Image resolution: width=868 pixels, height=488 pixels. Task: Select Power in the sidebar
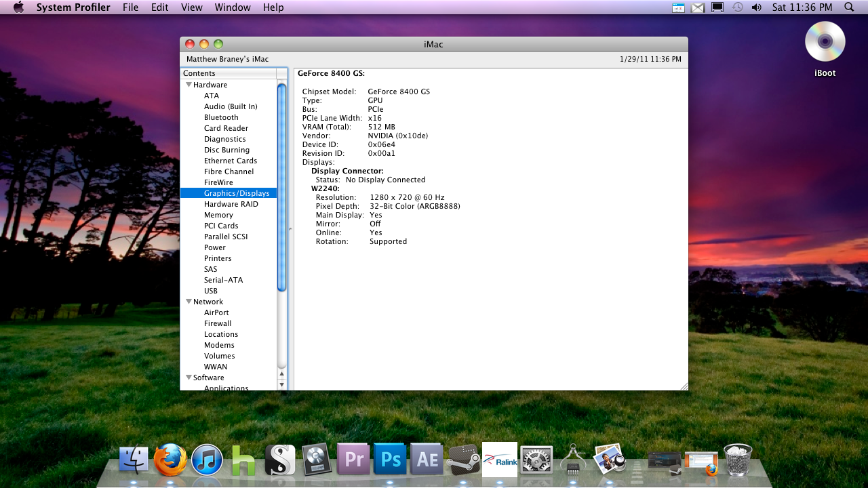coord(215,247)
